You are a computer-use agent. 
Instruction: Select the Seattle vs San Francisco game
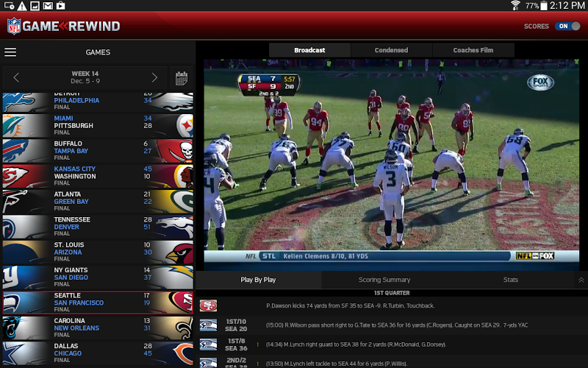(x=98, y=302)
